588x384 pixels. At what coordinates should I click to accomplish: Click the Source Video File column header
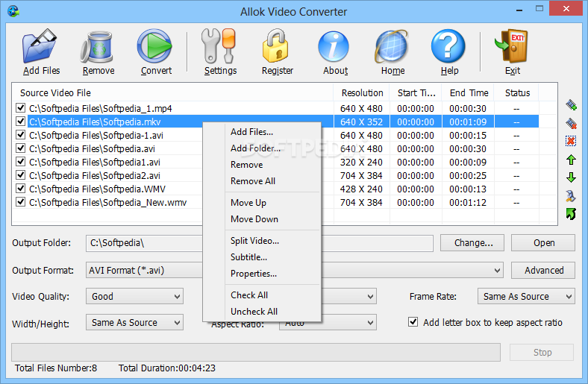(x=172, y=92)
